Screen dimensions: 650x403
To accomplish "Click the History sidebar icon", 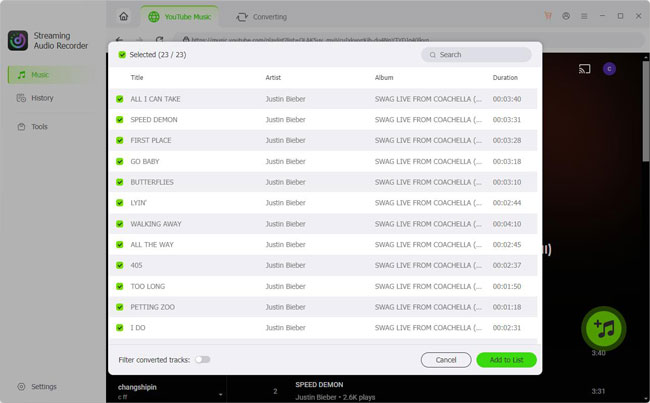I will (21, 98).
